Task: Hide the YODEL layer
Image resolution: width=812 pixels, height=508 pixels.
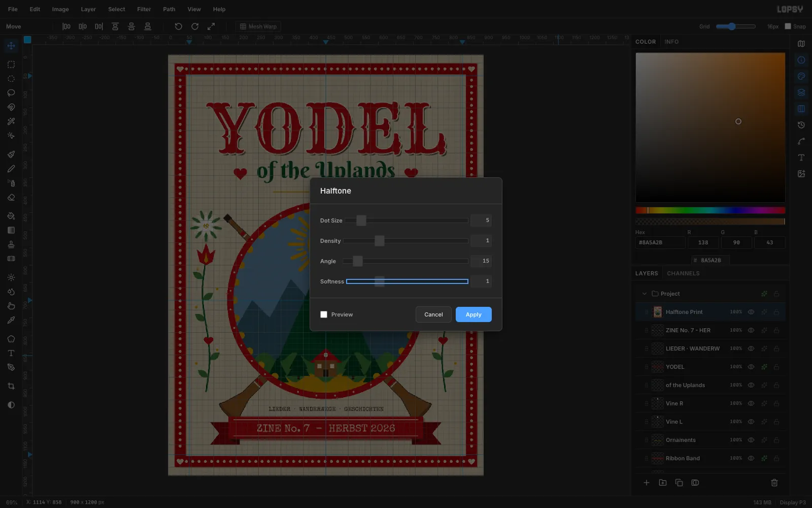Action: click(751, 367)
